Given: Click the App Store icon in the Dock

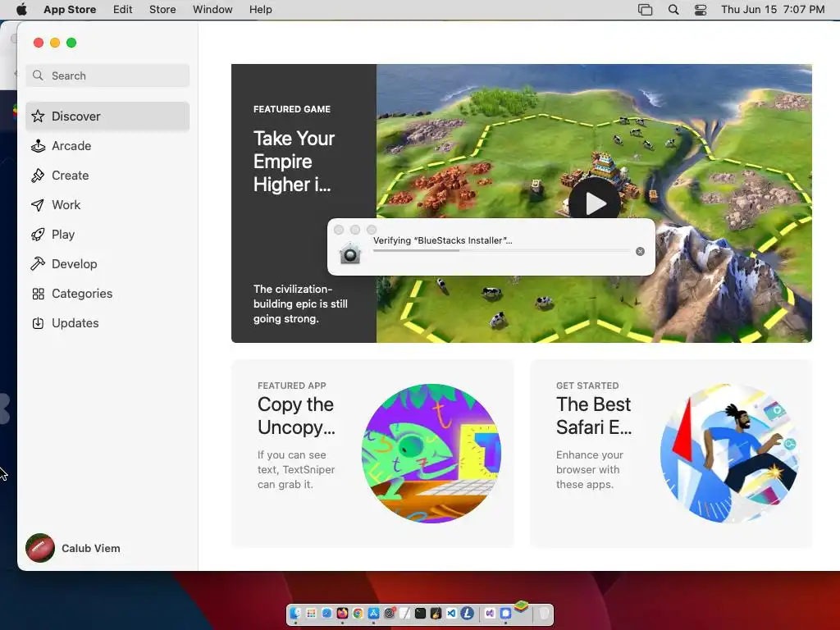Looking at the screenshot, I should (x=373, y=613).
